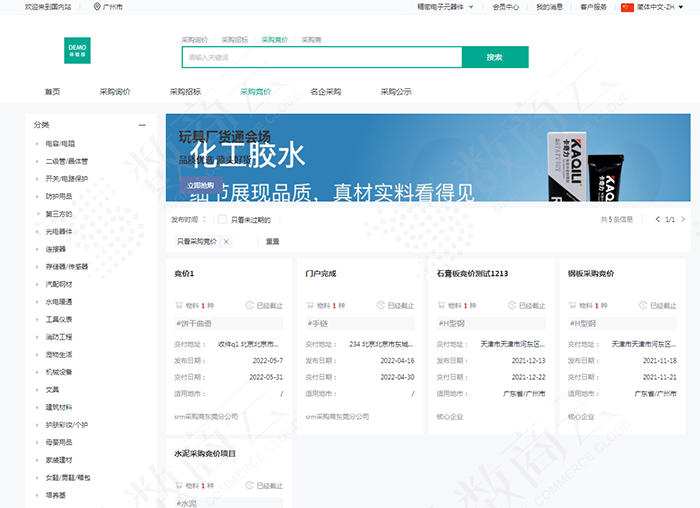The height and width of the screenshot is (508, 700).
Task: Click the clock icon in 石膏板竞价测试1213 card
Action: pos(512,305)
